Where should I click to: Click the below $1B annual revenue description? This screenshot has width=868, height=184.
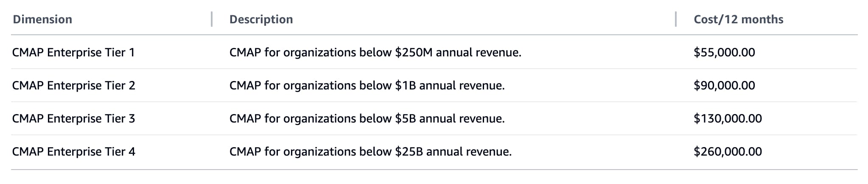(367, 86)
